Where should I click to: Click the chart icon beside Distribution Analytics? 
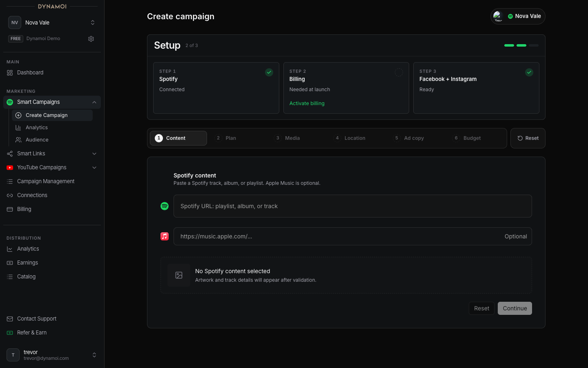pos(10,249)
